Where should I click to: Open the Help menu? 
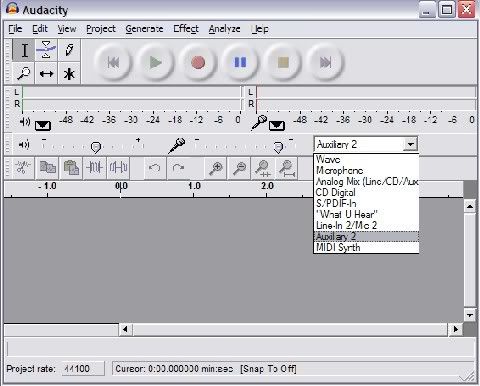(x=260, y=29)
